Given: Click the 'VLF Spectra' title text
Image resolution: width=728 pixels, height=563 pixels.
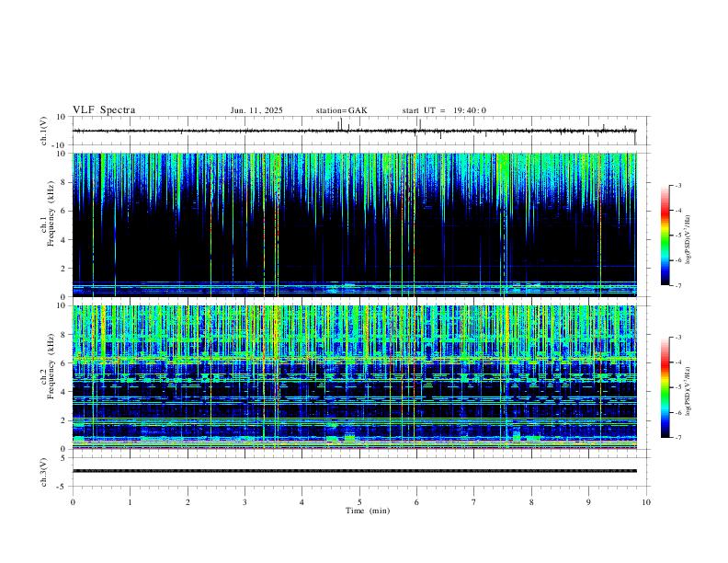Looking at the screenshot, I should [104, 110].
